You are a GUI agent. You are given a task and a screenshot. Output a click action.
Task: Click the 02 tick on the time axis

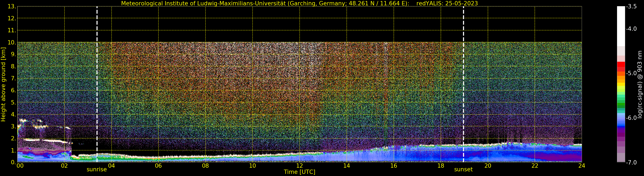click(x=64, y=166)
